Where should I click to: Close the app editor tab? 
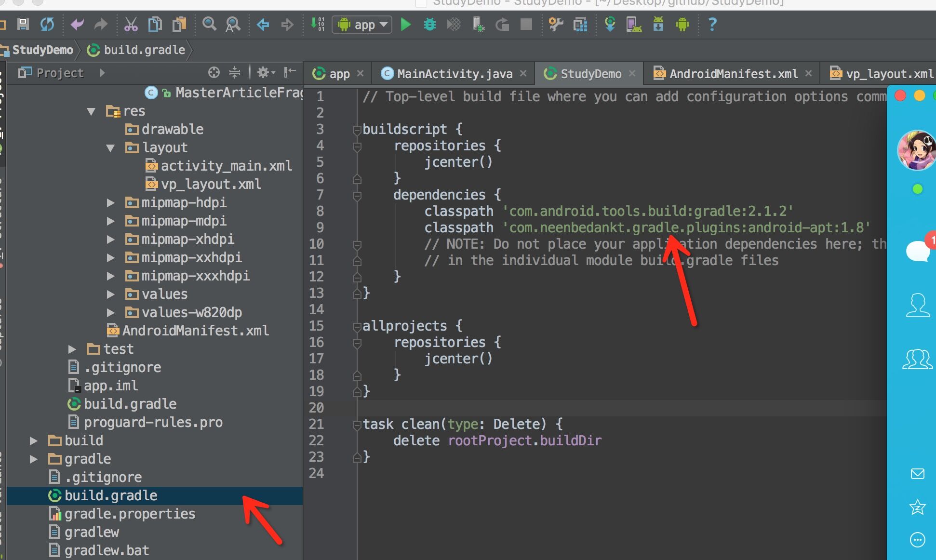click(360, 73)
